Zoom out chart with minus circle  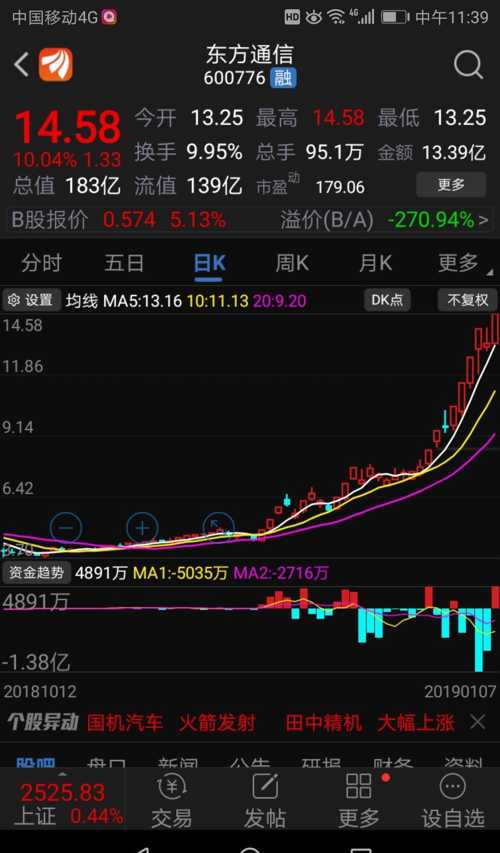[x=66, y=528]
